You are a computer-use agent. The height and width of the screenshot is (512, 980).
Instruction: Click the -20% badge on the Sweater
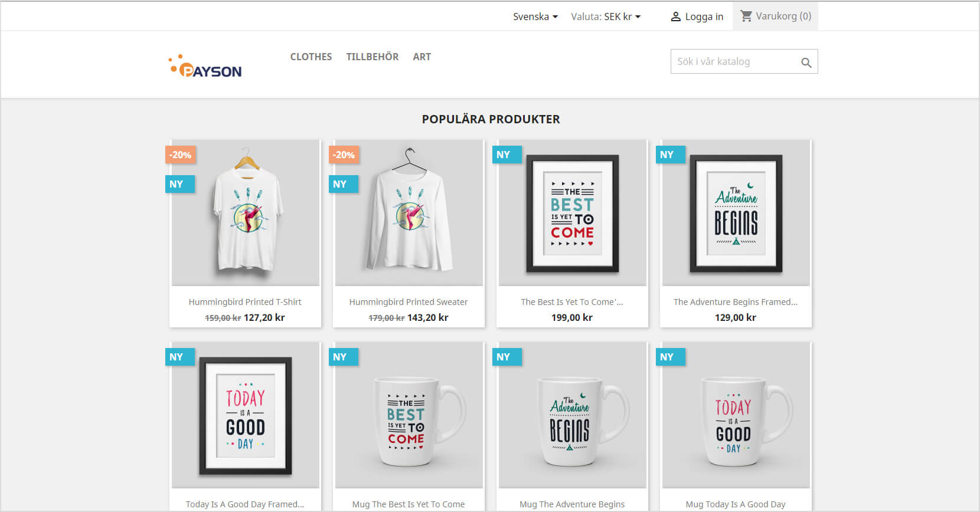click(x=344, y=155)
